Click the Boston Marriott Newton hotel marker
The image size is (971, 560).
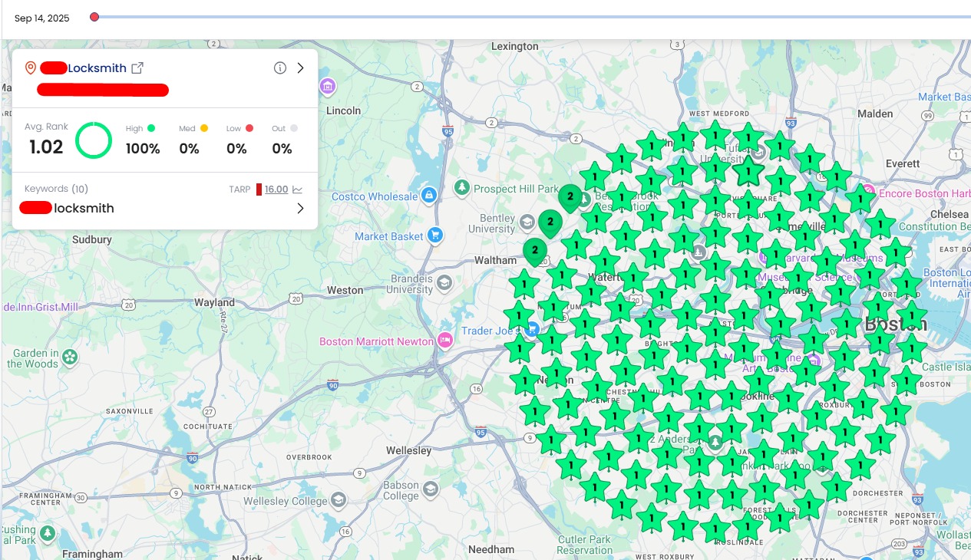[445, 340]
